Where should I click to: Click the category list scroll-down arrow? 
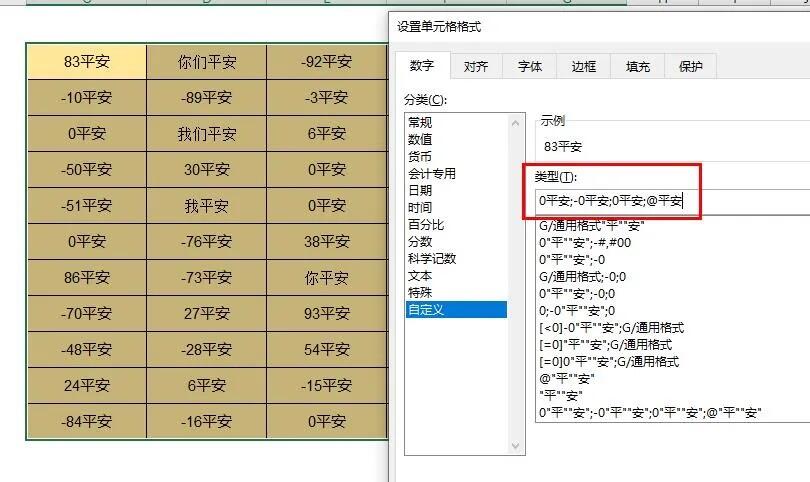515,445
